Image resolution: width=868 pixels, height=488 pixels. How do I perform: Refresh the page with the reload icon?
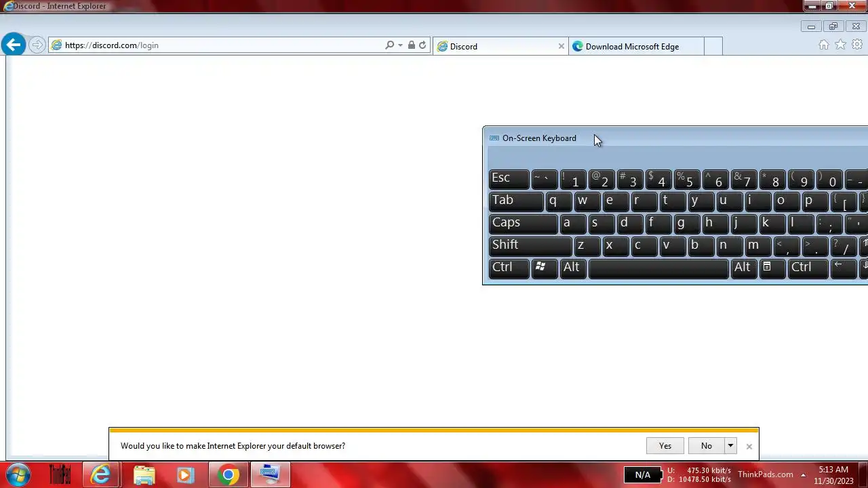[422, 45]
